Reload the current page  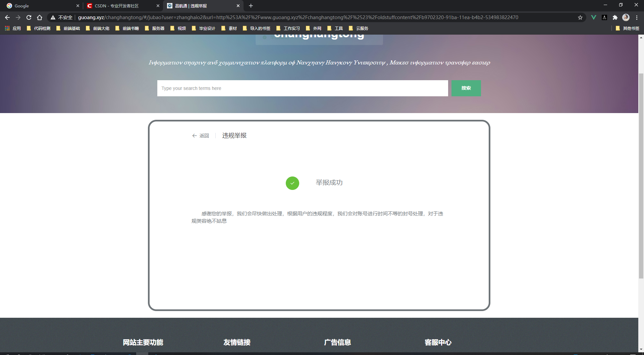coord(29,17)
